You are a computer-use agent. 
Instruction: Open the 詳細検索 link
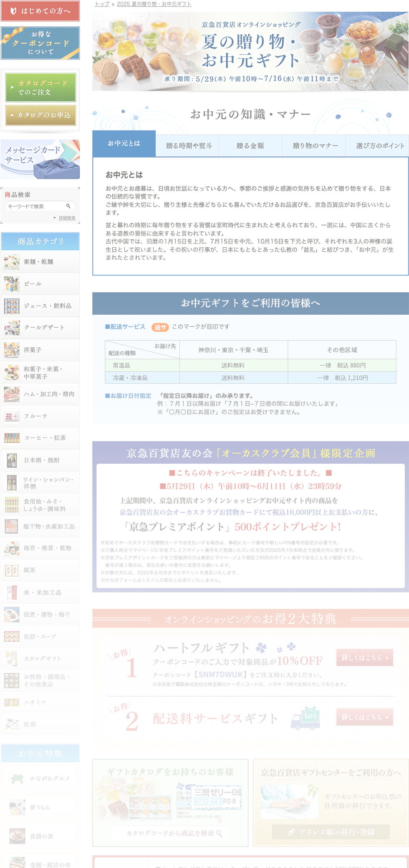pos(67,218)
